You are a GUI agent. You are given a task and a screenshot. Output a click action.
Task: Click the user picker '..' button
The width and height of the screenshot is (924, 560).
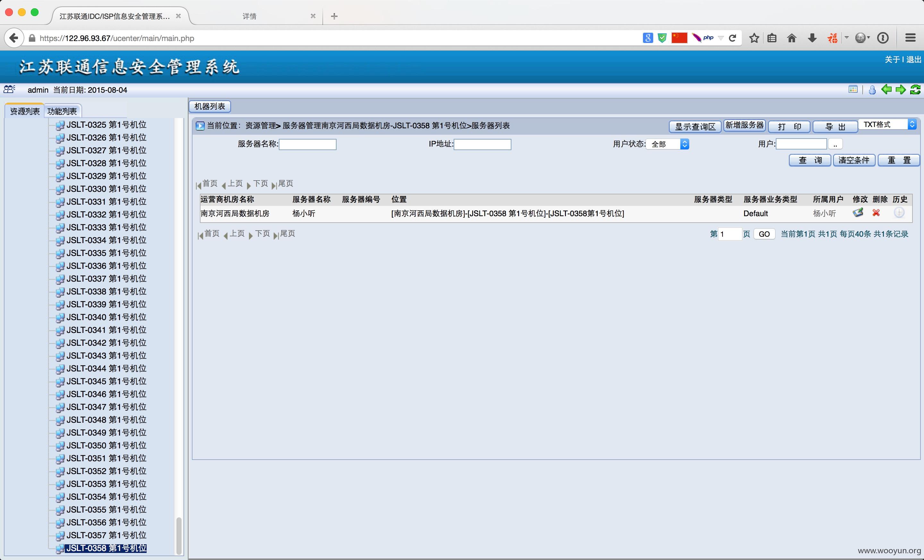pyautogui.click(x=835, y=144)
